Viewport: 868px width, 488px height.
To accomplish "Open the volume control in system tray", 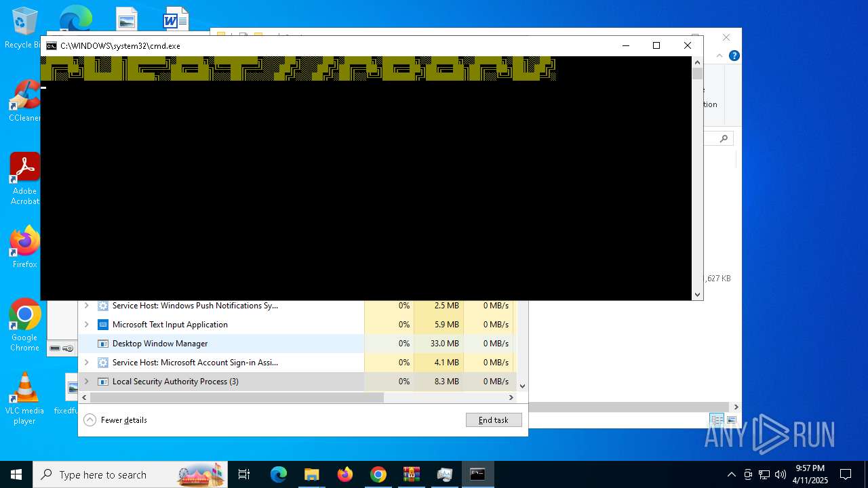I will click(780, 474).
